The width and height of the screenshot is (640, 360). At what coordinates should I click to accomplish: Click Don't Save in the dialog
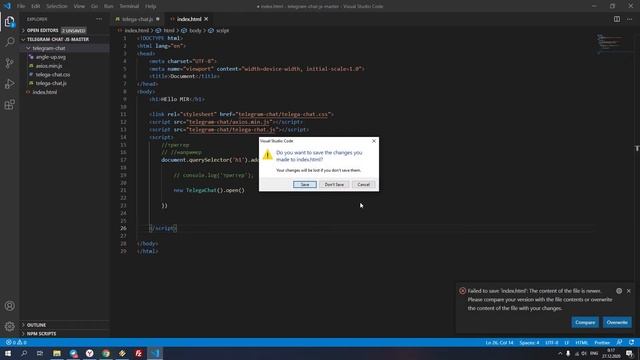pyautogui.click(x=334, y=184)
